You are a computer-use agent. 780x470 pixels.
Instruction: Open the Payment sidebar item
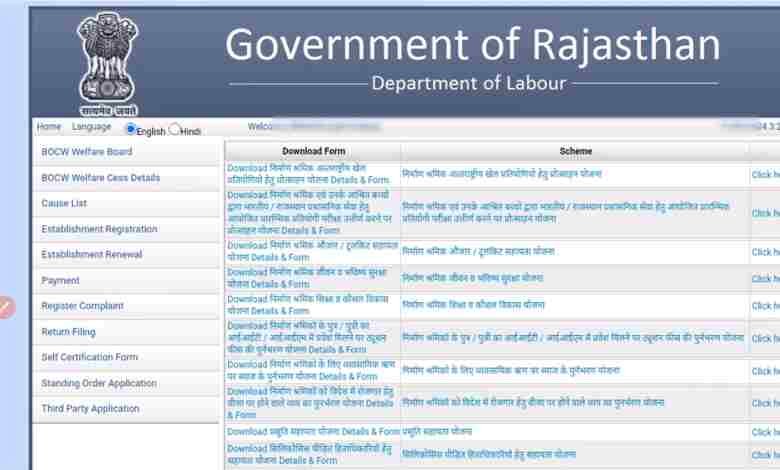coord(126,281)
